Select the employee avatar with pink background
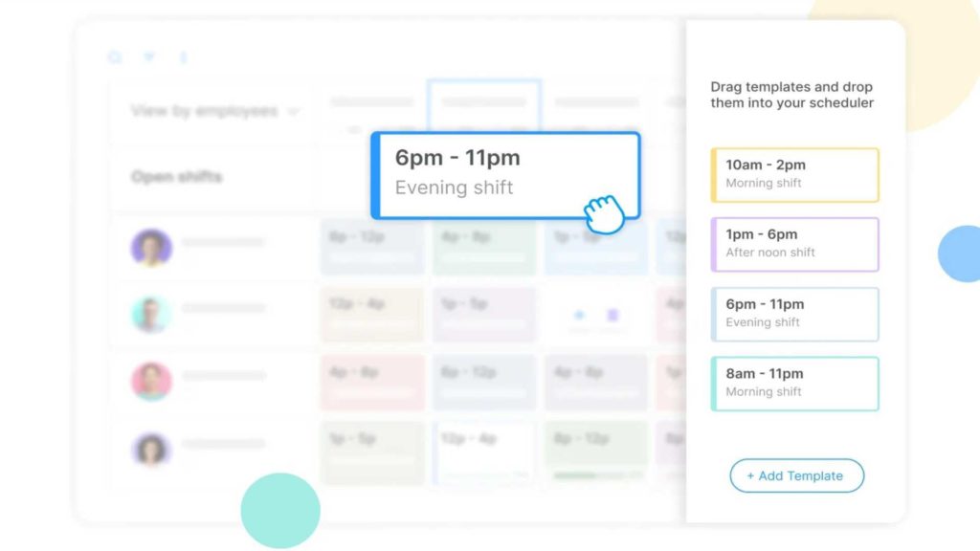Image resolution: width=980 pixels, height=551 pixels. [x=151, y=381]
